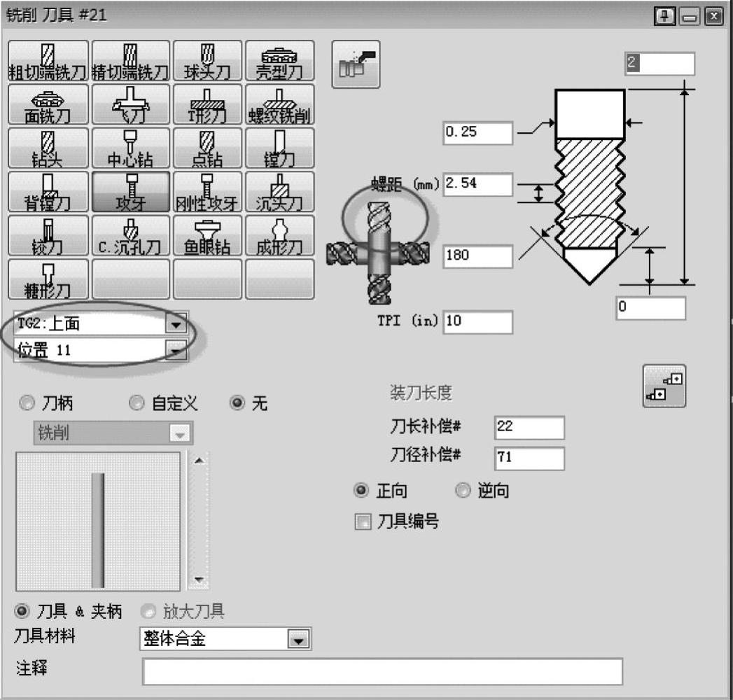Choose the 球头刀 ball mill tool
Screen dimensions: 733x700
(x=207, y=61)
